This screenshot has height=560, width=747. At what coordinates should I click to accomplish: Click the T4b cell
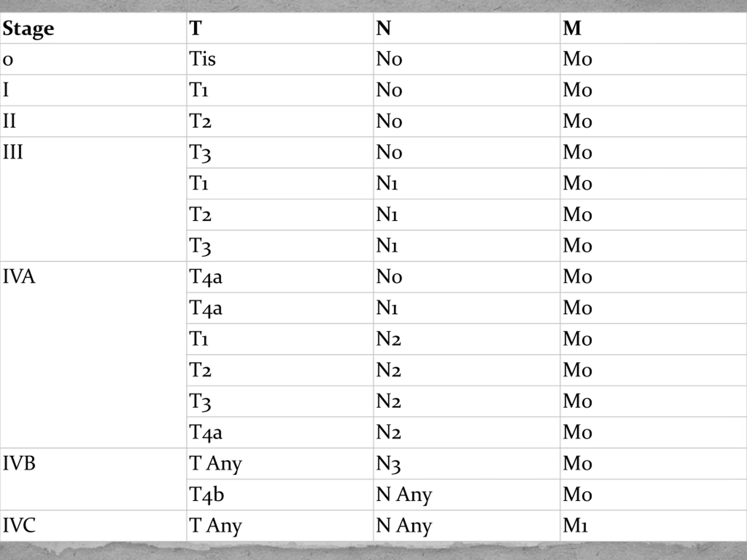[x=280, y=494]
